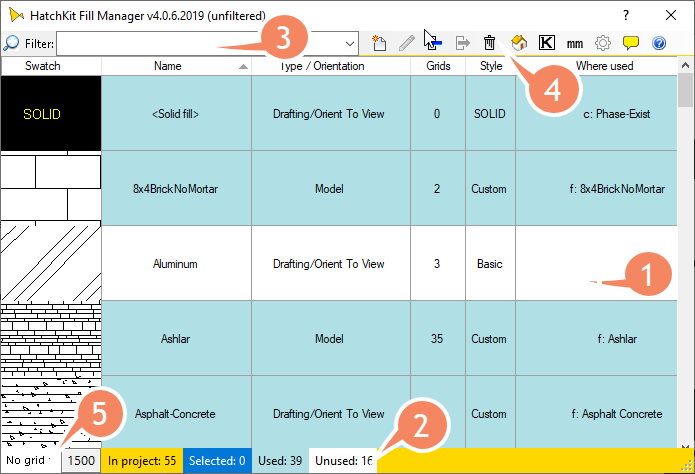Click Basic style in Aluminum row
Image resolution: width=695 pixels, height=474 pixels.
[490, 263]
